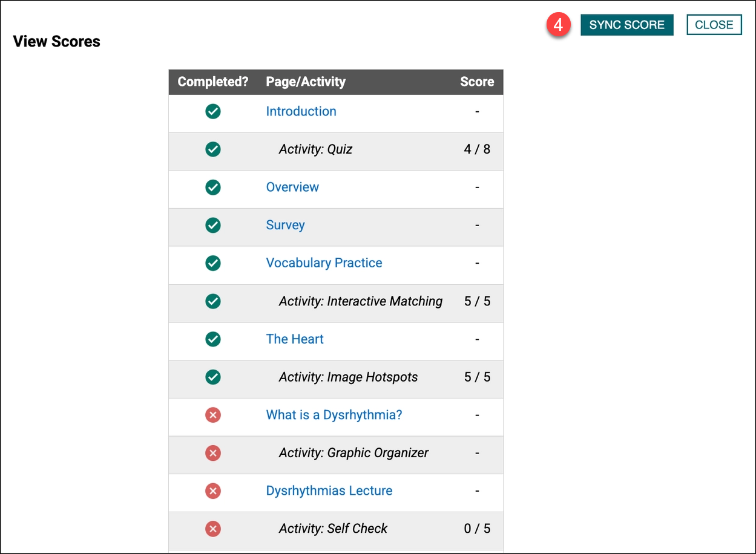
Task: Click the green checkmark beside The Heart
Action: coord(212,339)
